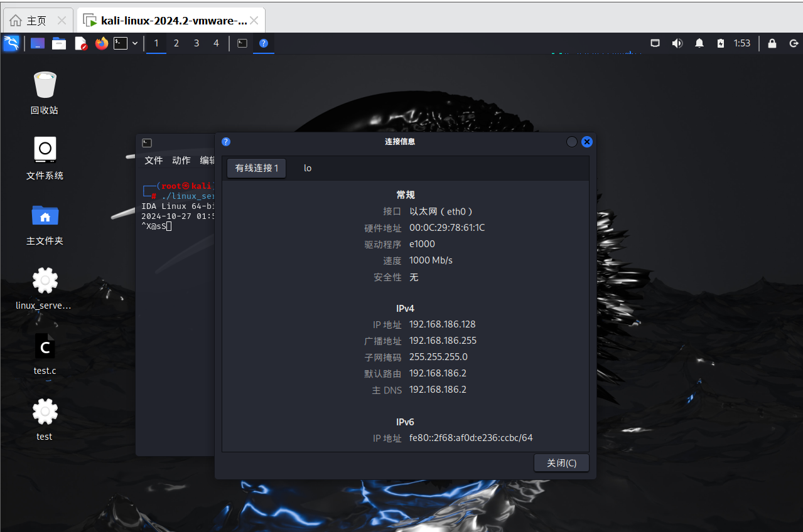Click the logout icon in the panel
Viewport: 803px width, 532px height.
point(793,43)
